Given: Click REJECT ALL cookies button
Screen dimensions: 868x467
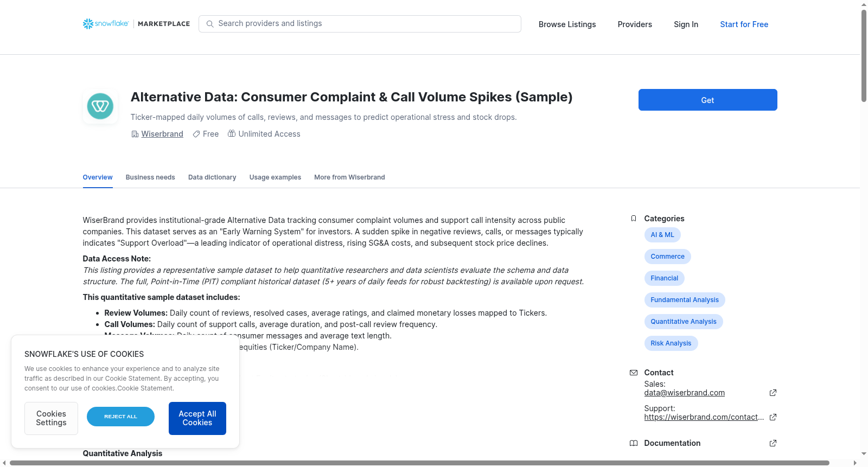Looking at the screenshot, I should [120, 417].
